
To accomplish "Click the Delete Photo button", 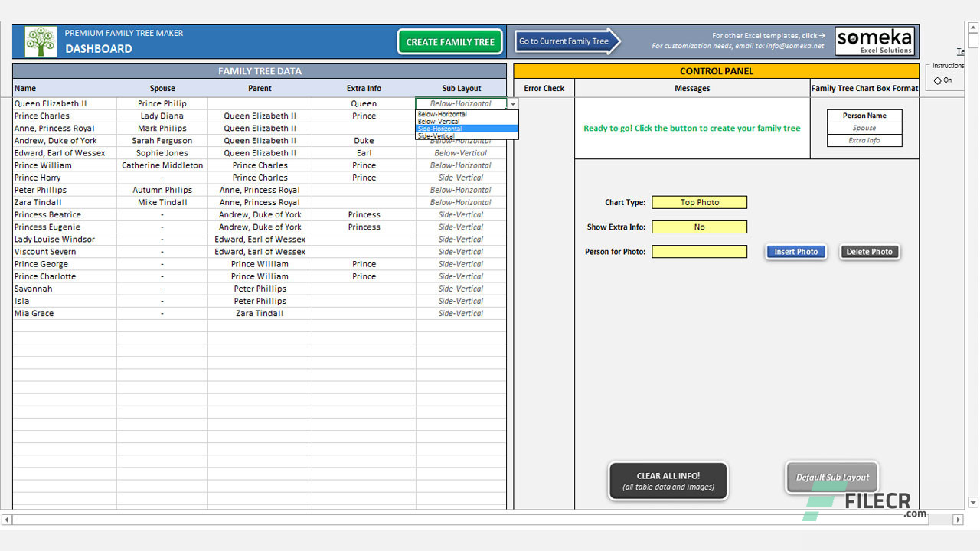I will tap(870, 252).
